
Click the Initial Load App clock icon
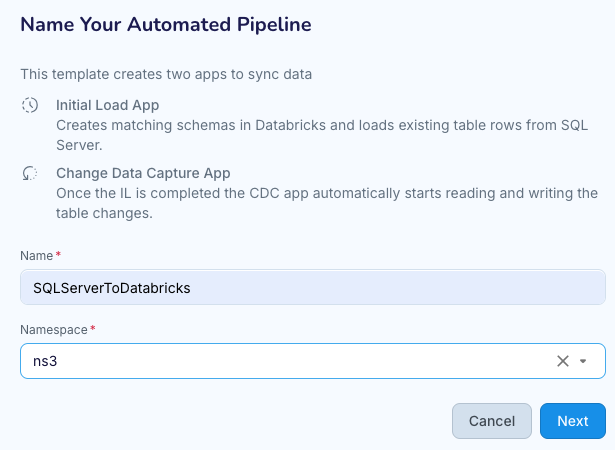pos(30,106)
